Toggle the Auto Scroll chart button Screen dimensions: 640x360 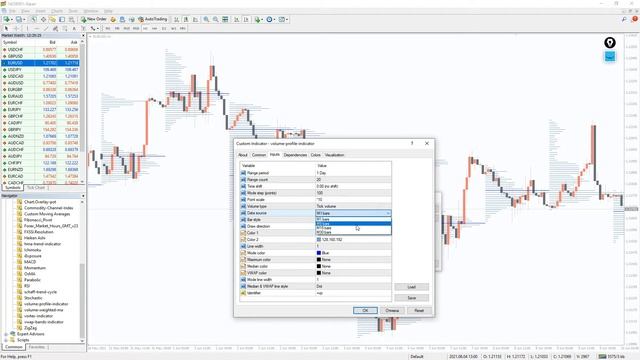pyautogui.click(x=236, y=19)
